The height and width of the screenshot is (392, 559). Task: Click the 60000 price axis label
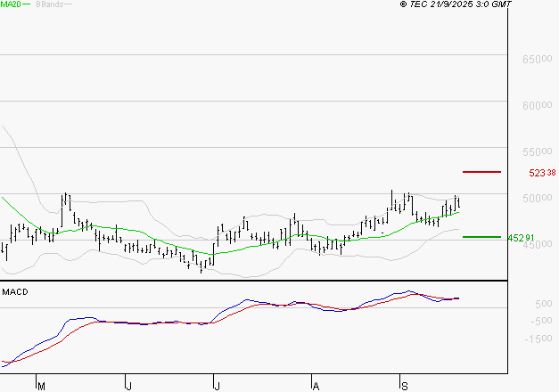point(538,105)
